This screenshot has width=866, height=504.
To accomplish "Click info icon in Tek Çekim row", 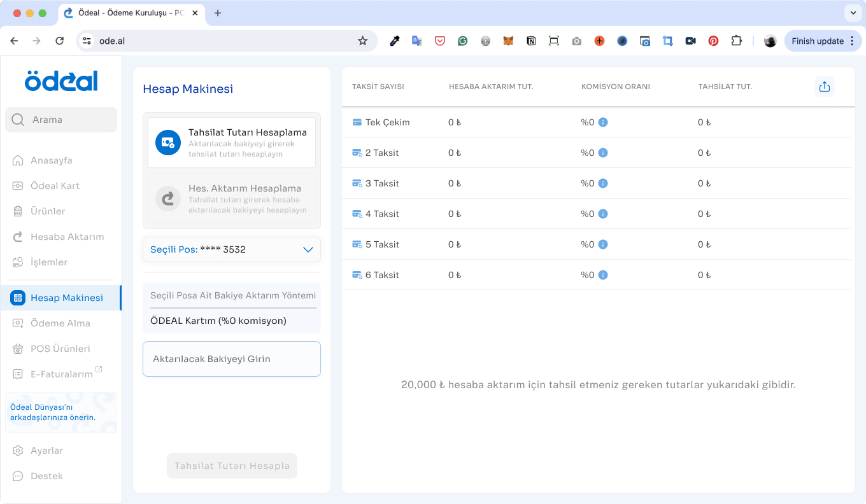I will [603, 122].
